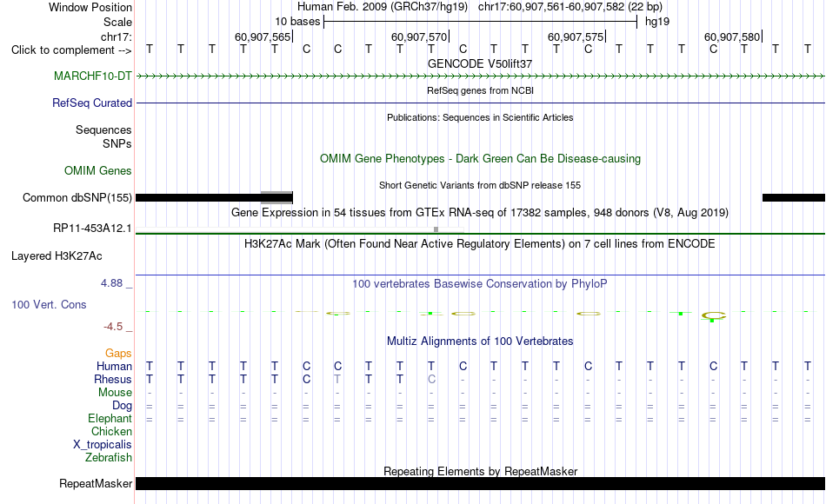Screen dimensions: 826x504
Task: Click the SNPs label in the Publications track
Action: click(117, 143)
